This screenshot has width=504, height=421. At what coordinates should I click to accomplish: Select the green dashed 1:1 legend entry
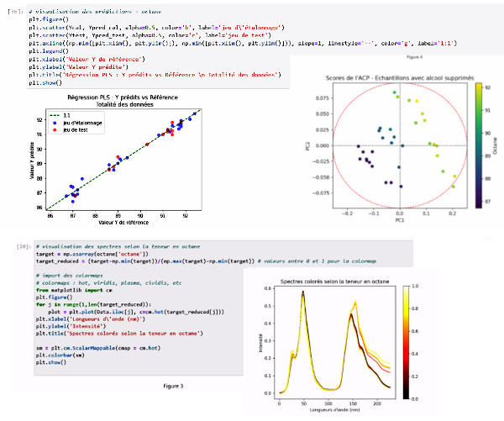[x=57, y=116]
